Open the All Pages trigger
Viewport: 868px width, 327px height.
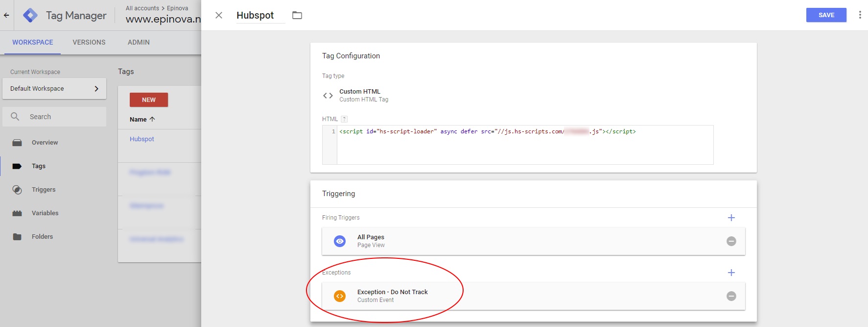point(534,241)
